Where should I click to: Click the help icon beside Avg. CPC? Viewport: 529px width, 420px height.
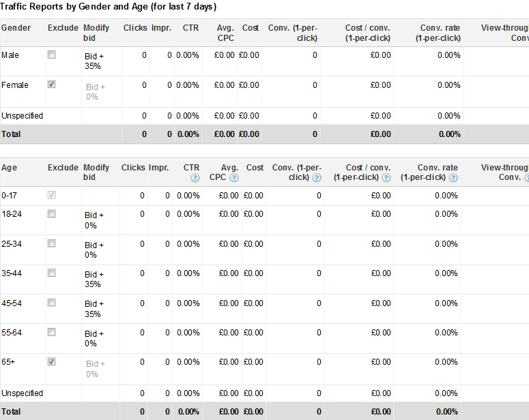[x=234, y=178]
